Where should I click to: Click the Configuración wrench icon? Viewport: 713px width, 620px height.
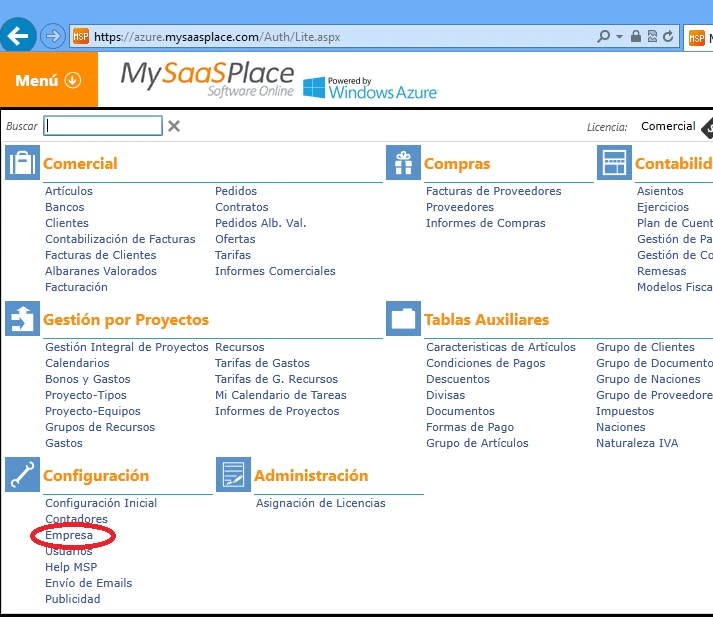pos(22,474)
